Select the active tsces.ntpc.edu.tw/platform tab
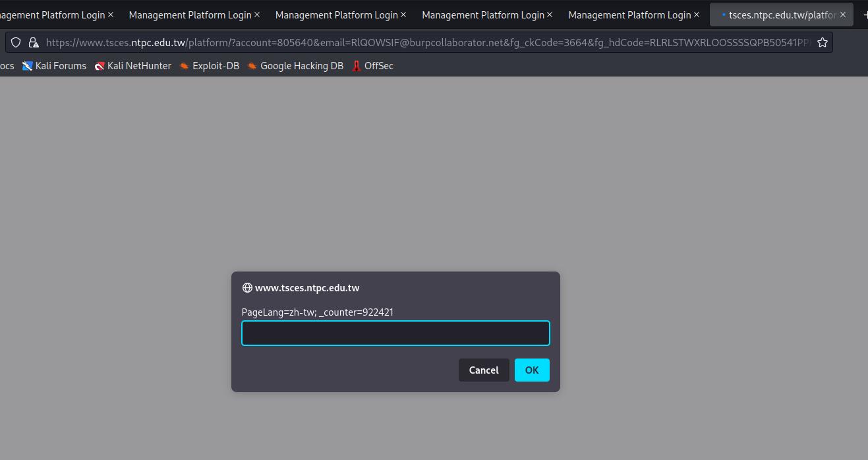Image resolution: width=868 pixels, height=460 pixels. (x=781, y=14)
